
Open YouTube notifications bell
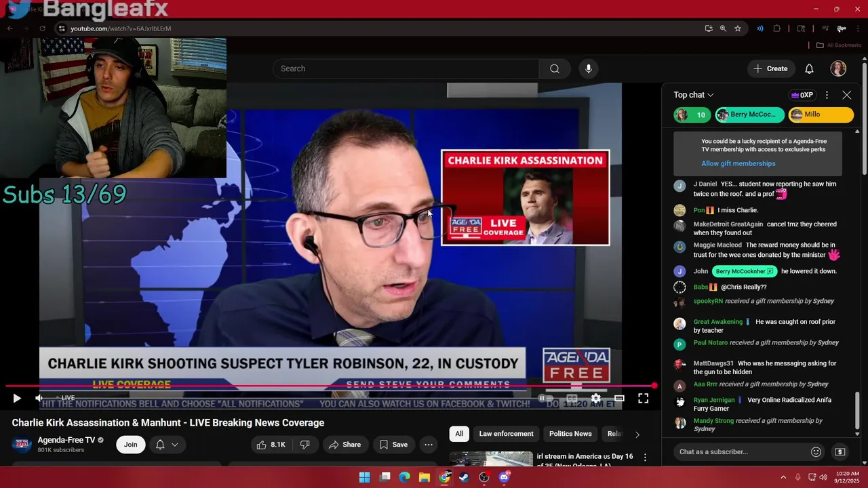809,68
